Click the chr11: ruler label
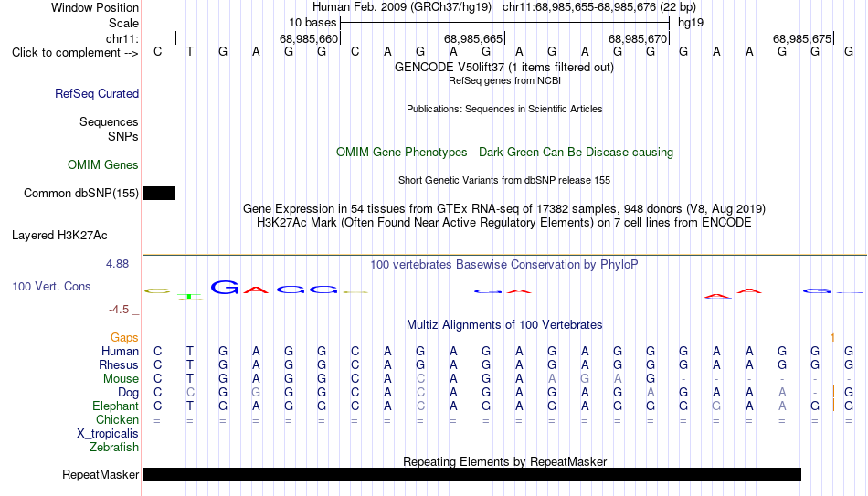Image resolution: width=868 pixels, height=496 pixels. (122, 38)
